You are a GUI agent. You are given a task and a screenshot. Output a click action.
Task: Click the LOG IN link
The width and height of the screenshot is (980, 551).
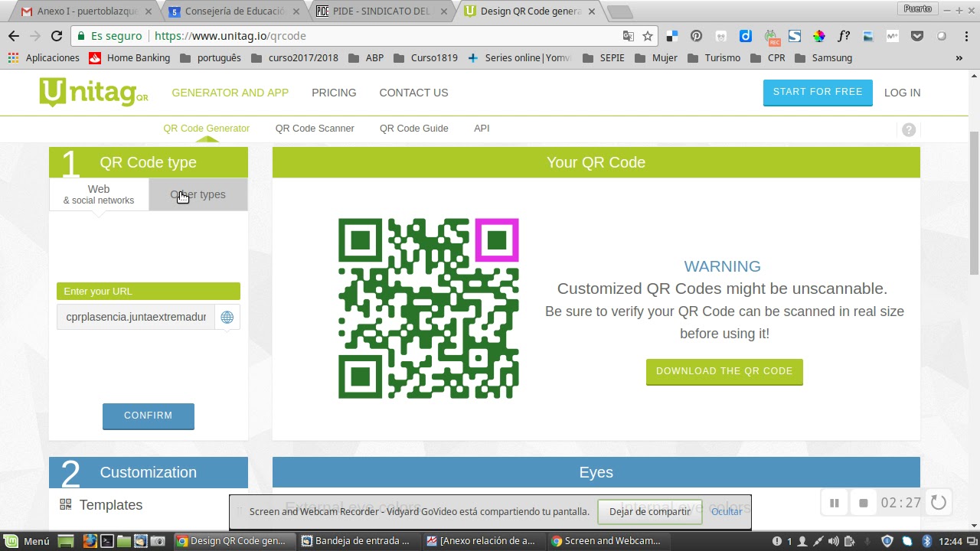pos(903,93)
